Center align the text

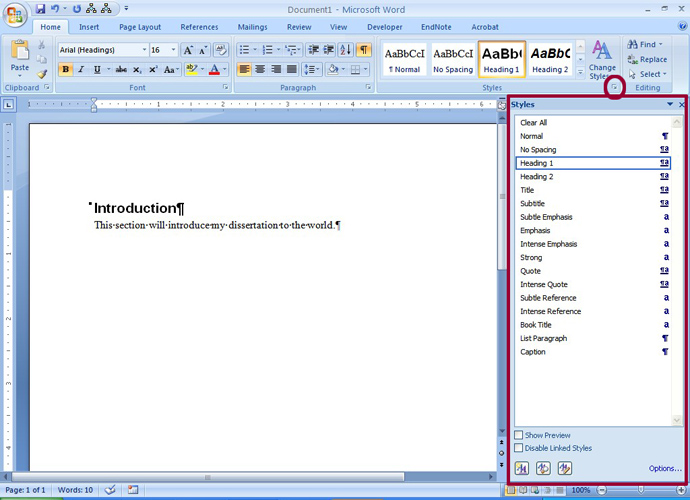tap(260, 69)
